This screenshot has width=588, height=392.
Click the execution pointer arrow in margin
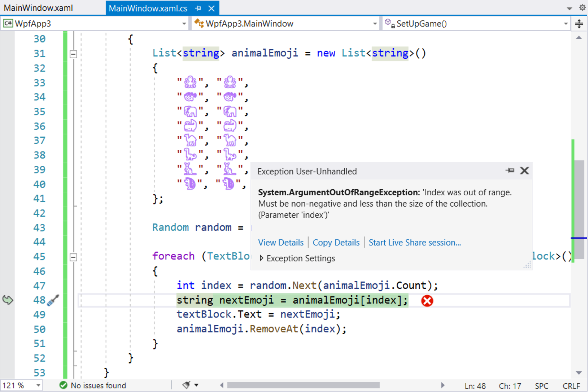8,300
